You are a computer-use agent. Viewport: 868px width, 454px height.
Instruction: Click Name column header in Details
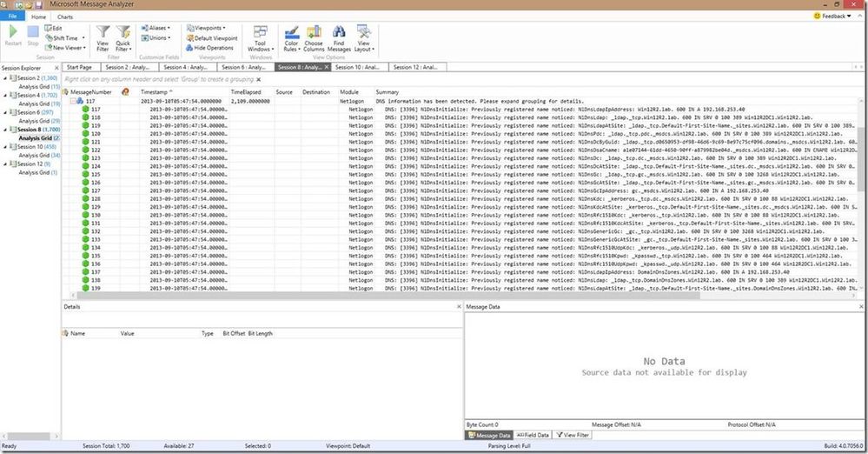pyautogui.click(x=78, y=334)
